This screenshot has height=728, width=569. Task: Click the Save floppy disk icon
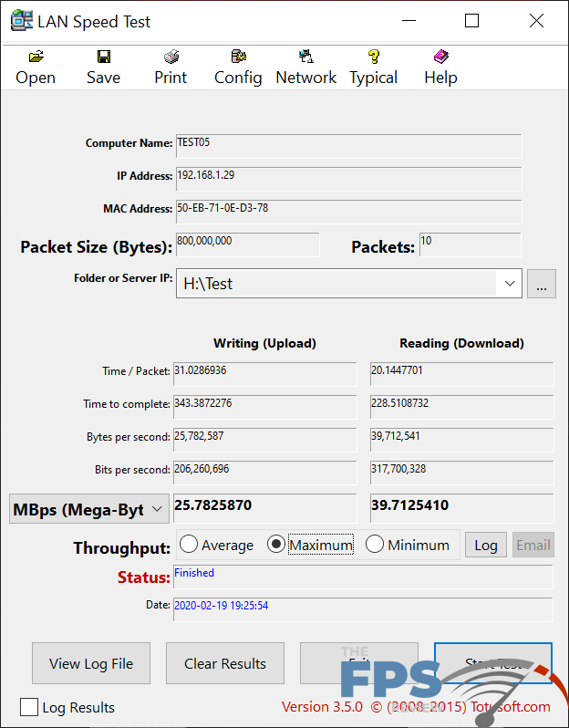point(104,57)
